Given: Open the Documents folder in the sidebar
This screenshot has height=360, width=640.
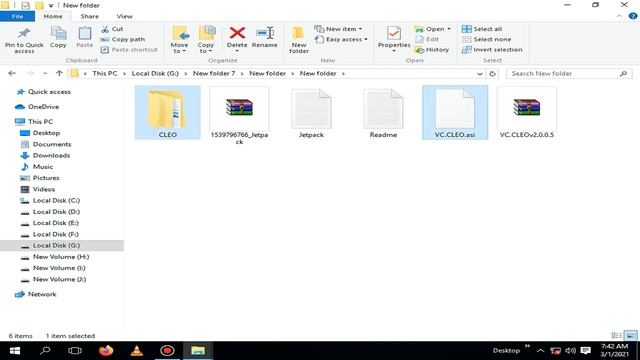Looking at the screenshot, I should click(x=52, y=144).
